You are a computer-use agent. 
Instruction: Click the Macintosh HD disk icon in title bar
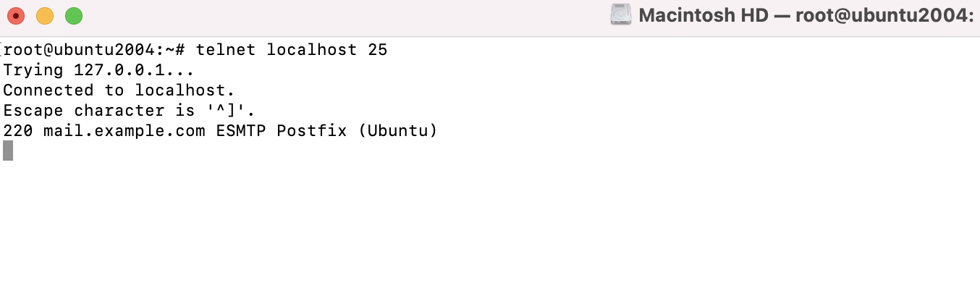click(x=622, y=15)
